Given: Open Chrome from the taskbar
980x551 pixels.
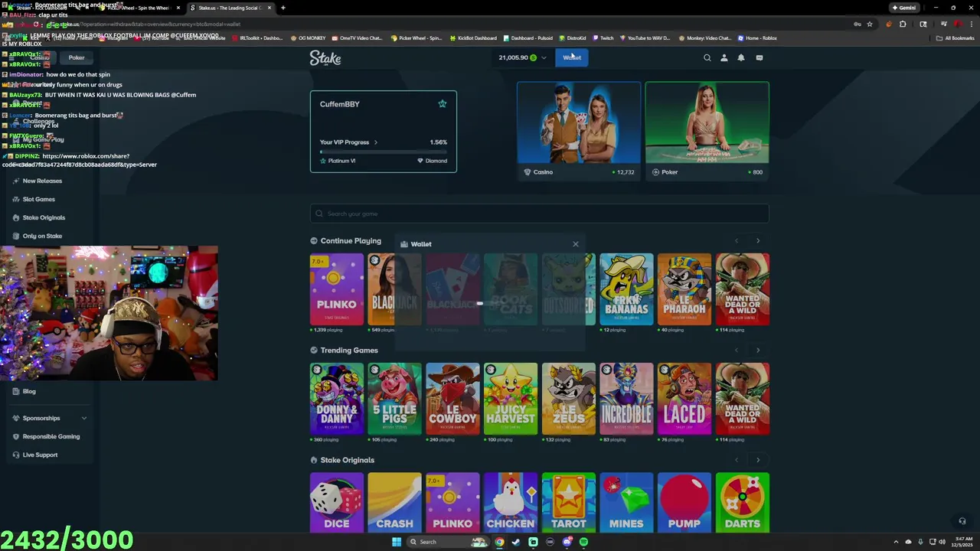Looking at the screenshot, I should click(x=499, y=542).
